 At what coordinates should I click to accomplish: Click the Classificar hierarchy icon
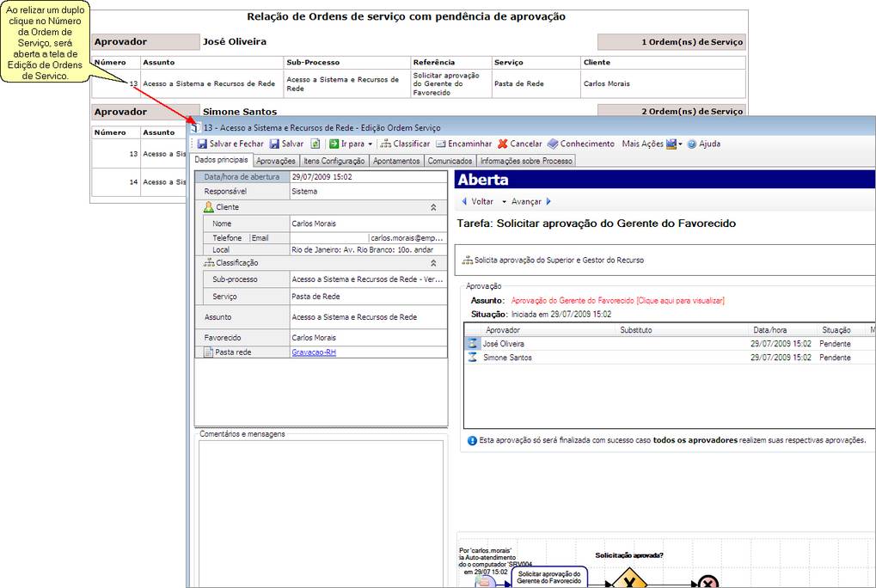click(x=385, y=144)
